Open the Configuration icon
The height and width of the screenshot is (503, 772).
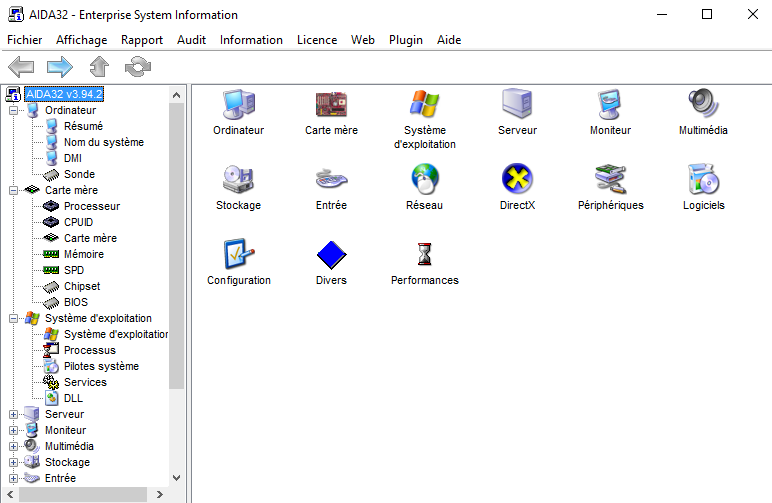coord(239,254)
